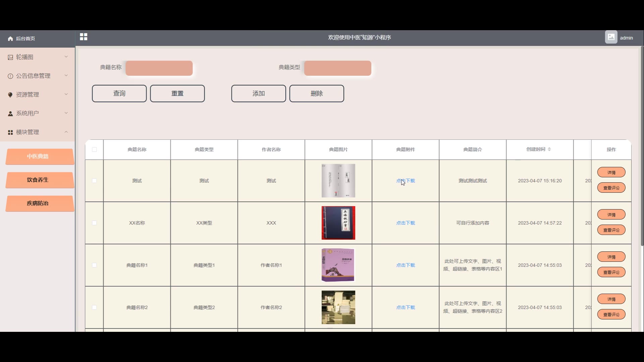Click the 轮播图 picture icon in sidebar

[10, 57]
